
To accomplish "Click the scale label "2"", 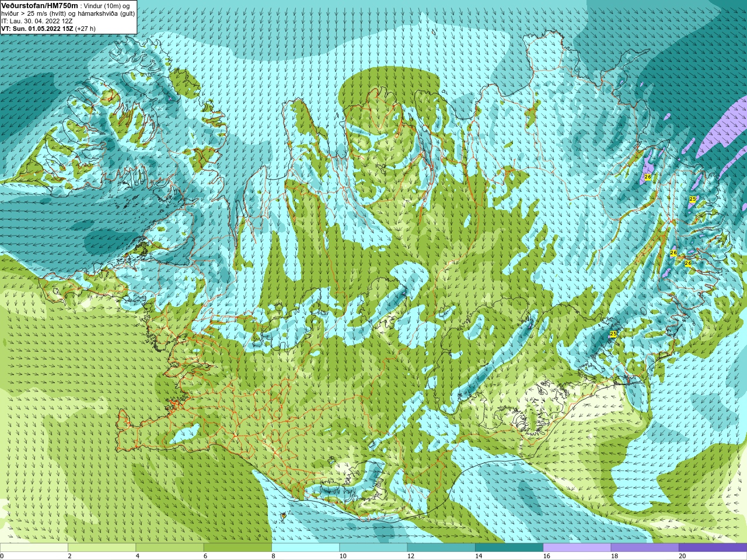I will click(69, 556).
